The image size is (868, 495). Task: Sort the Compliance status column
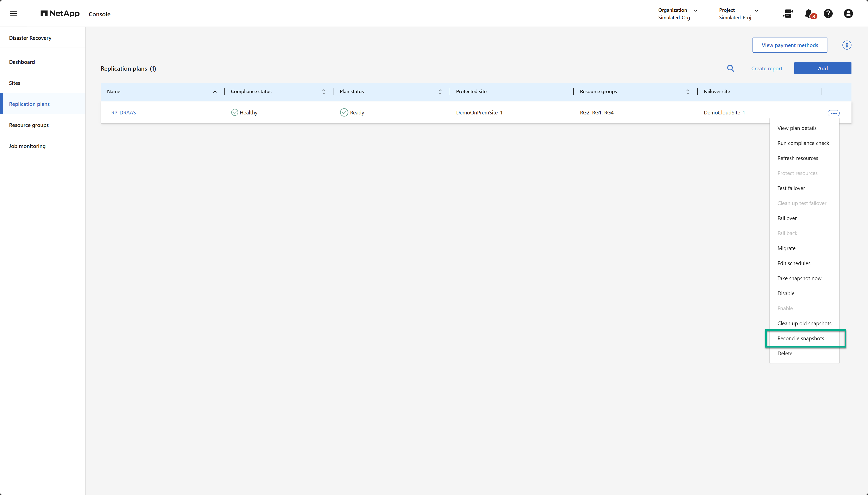pyautogui.click(x=323, y=92)
